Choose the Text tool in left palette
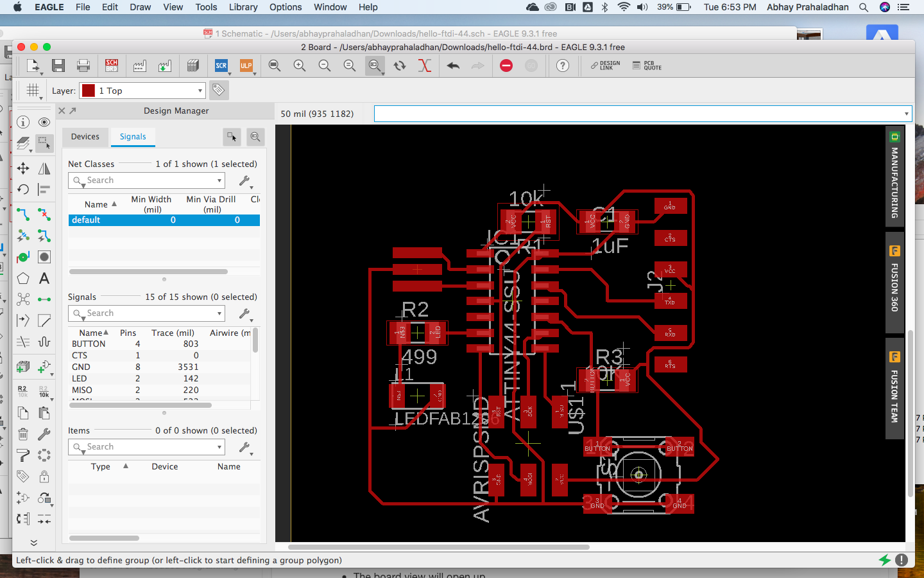This screenshot has width=924, height=578. pos(44,278)
